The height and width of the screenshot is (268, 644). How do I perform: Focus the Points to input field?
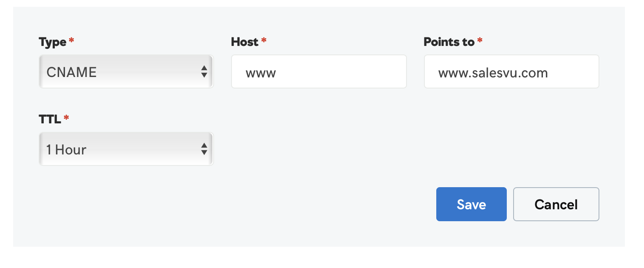click(x=511, y=71)
